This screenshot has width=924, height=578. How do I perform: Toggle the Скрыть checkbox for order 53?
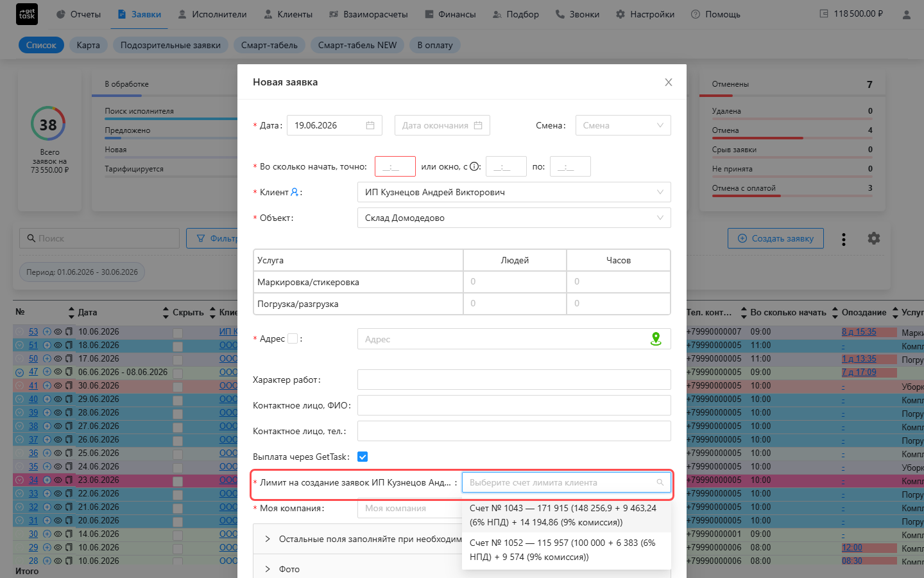point(178,333)
